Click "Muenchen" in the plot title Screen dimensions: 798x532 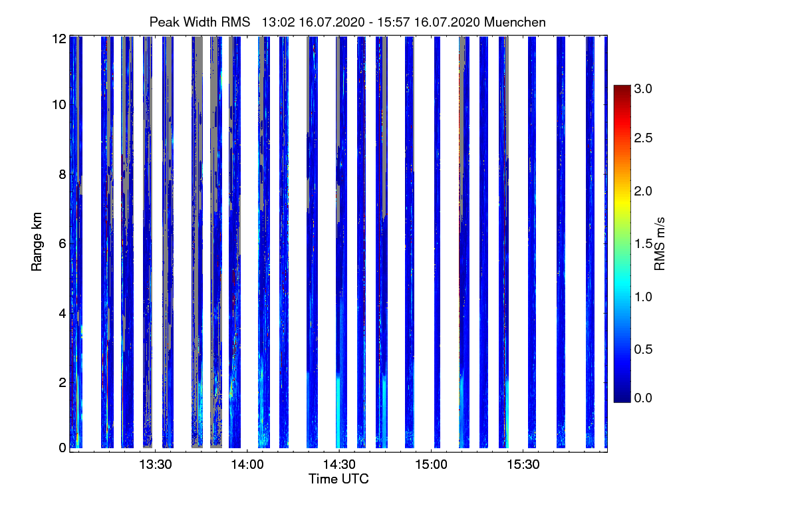515,22
